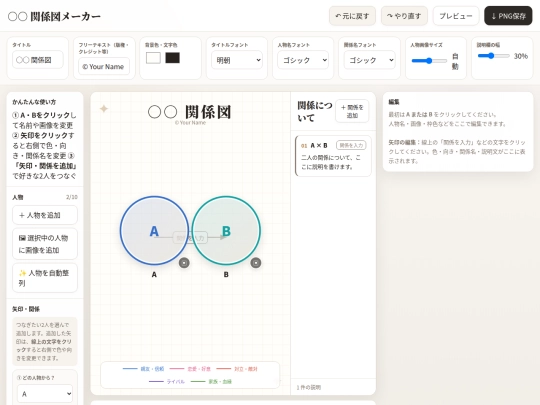The image size is (540, 405).
Task: Select person circle B on the canvas
Action: [226, 231]
